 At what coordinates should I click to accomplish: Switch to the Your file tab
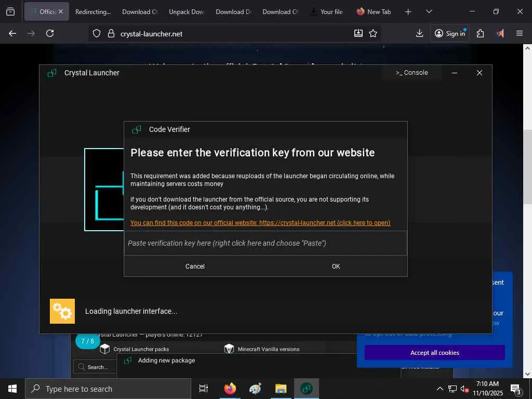(327, 12)
